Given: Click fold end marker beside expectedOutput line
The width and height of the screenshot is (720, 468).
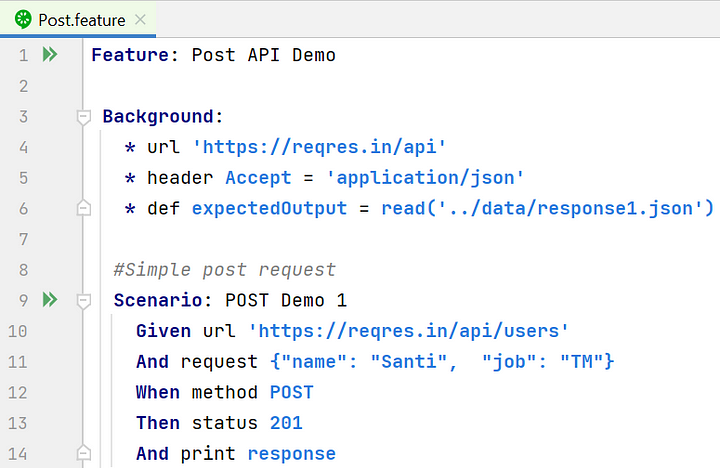Looking at the screenshot, I should point(83,208).
